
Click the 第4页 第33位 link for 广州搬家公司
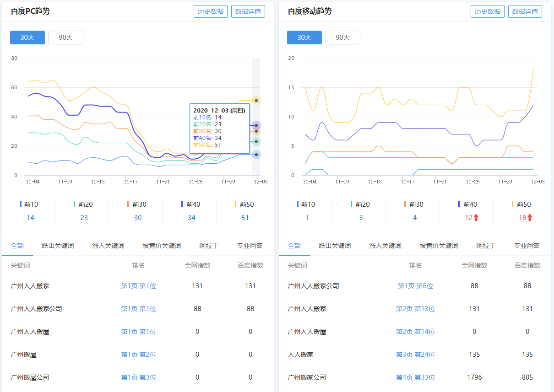coord(416,377)
